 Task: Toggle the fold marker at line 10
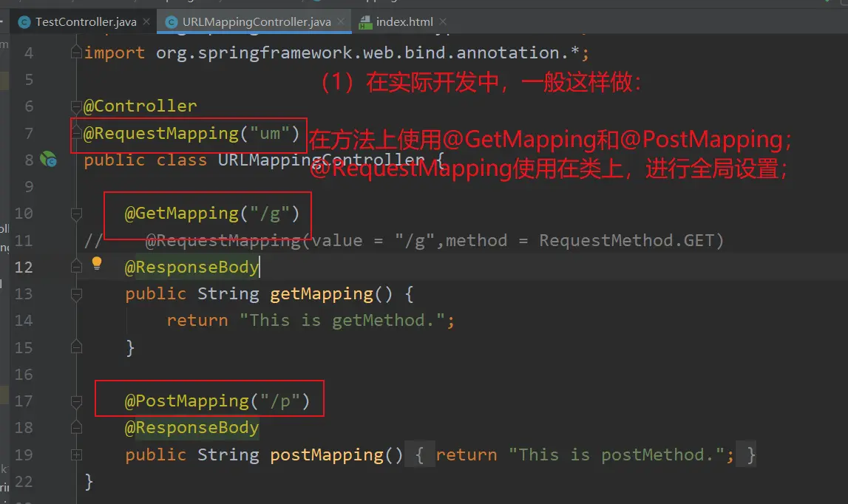point(76,214)
